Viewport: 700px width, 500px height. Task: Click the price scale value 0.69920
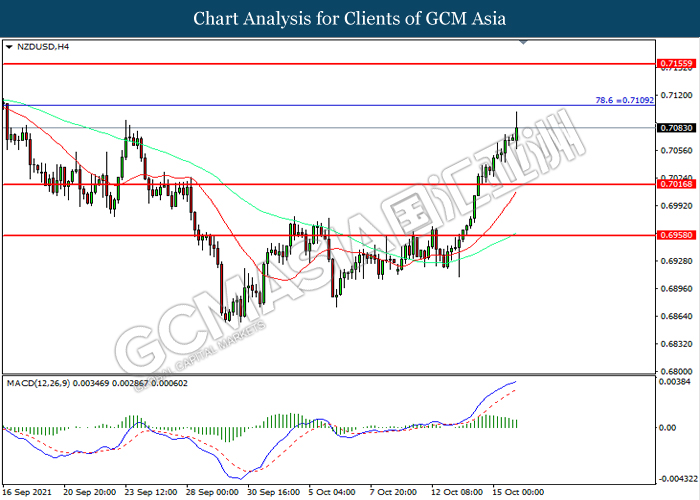coord(677,206)
